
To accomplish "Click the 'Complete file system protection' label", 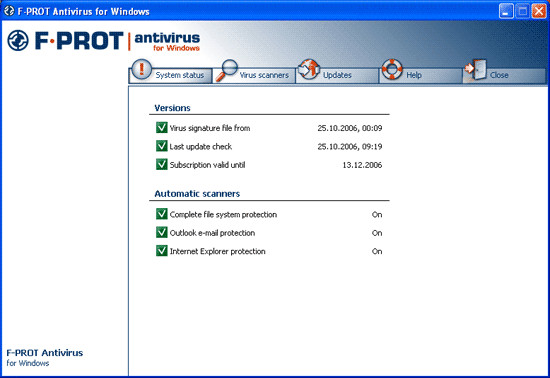I will click(223, 215).
